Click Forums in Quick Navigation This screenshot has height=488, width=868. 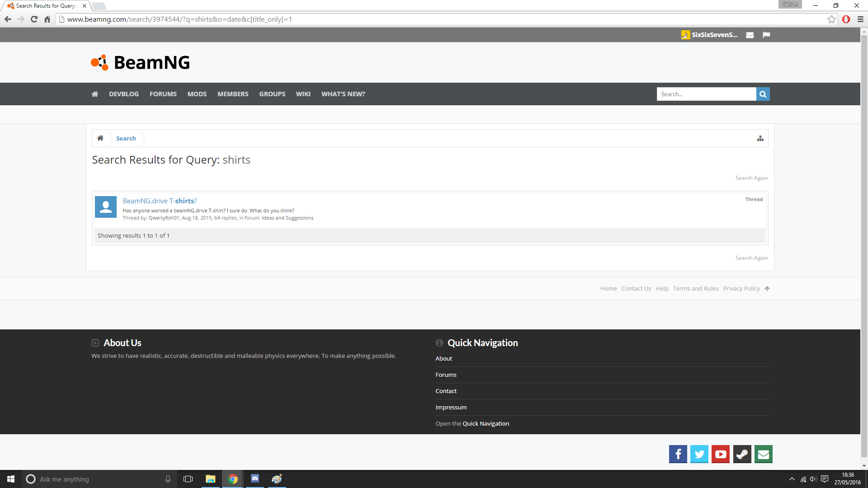[446, 375]
